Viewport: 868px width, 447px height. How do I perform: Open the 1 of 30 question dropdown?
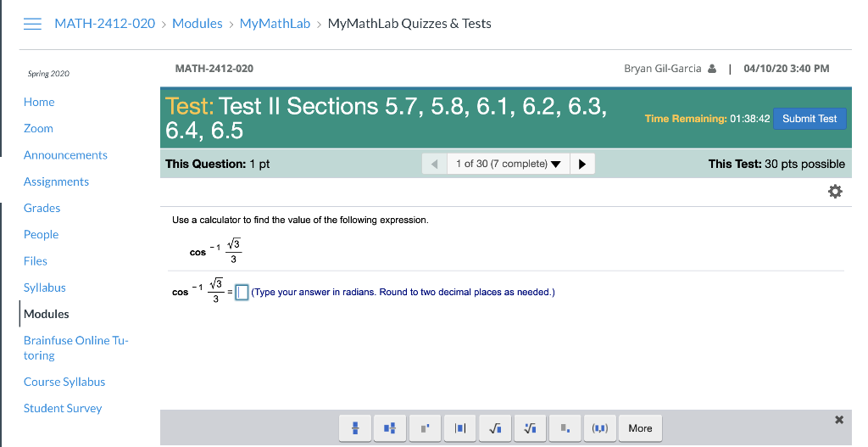click(x=509, y=164)
